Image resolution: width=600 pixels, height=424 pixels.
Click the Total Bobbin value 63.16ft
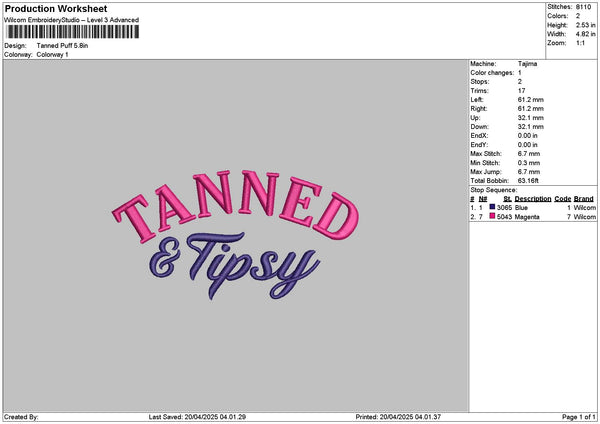pyautogui.click(x=528, y=181)
